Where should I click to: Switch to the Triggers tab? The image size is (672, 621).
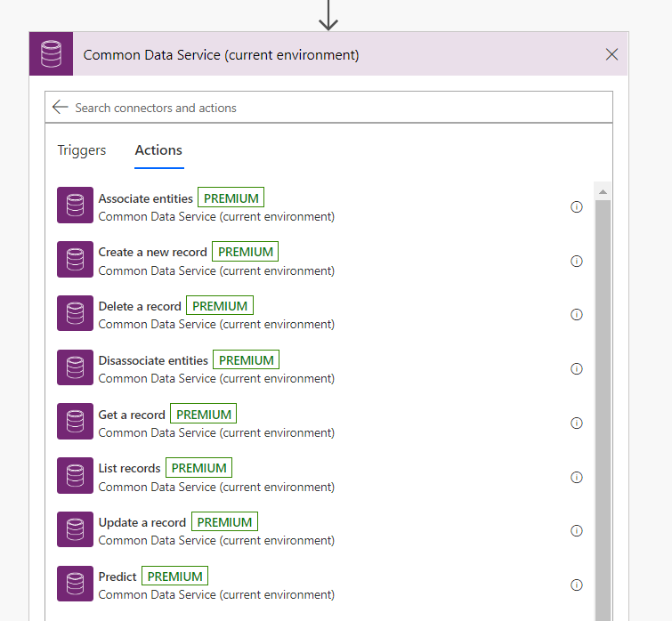pos(82,150)
